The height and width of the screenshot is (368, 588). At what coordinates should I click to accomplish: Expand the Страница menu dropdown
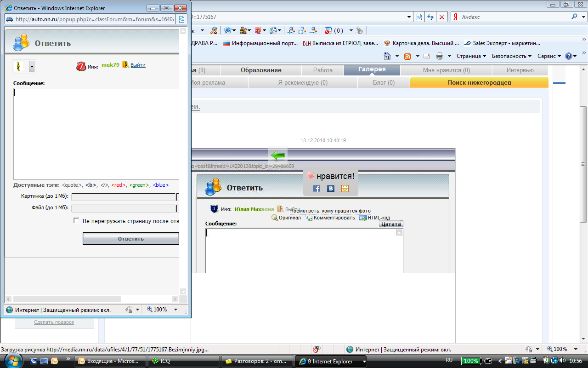471,56
